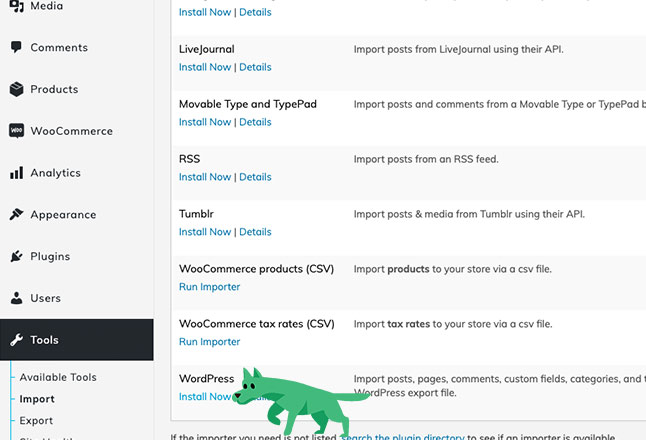This screenshot has height=440, width=646.
Task: View Details for LiveJournal importer
Action: tap(255, 67)
